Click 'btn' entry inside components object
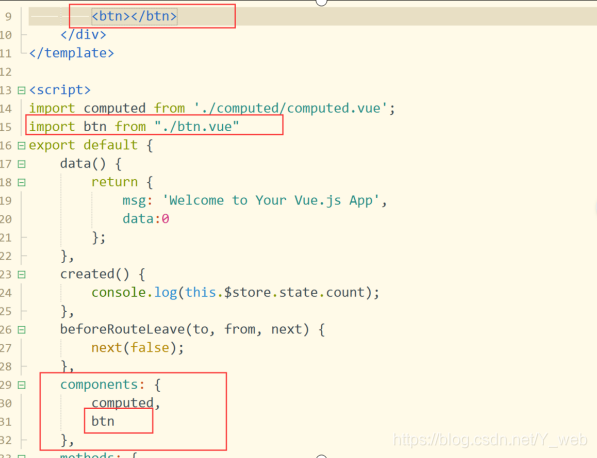597x458 pixels. [103, 421]
